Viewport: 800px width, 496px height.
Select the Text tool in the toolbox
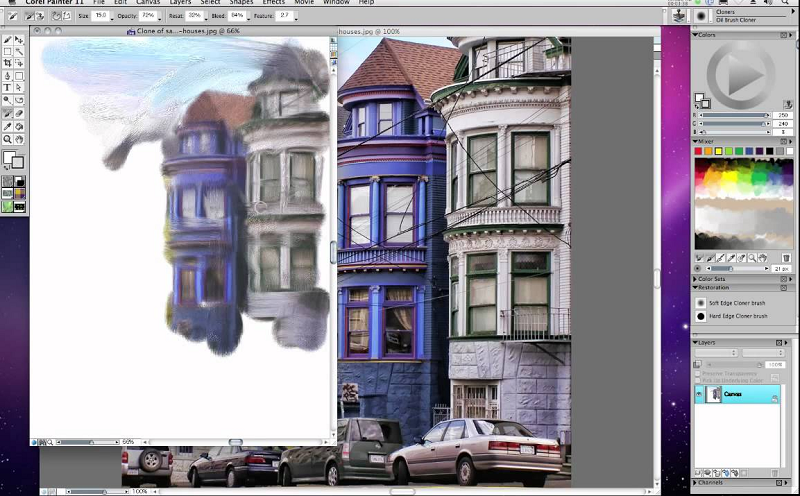(8, 88)
